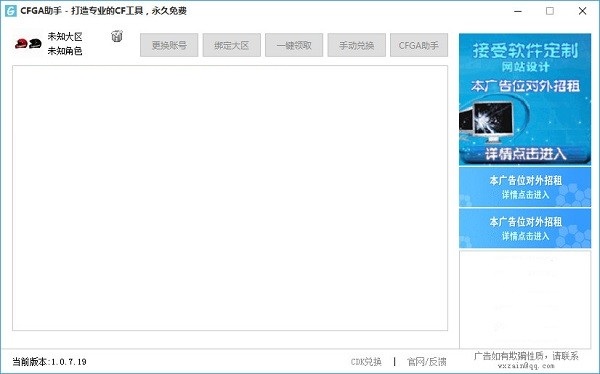Click the 绑定大区 button
This screenshot has height=374, width=600.
click(x=232, y=45)
